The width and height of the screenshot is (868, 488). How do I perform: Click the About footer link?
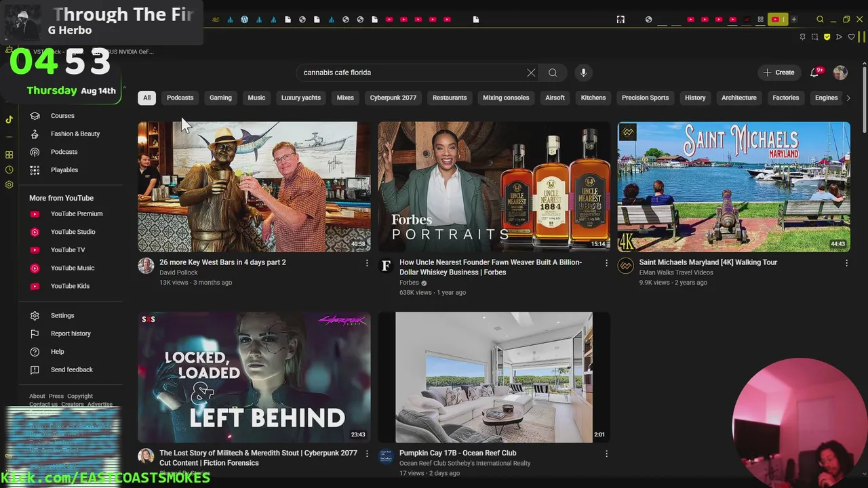coord(37,396)
